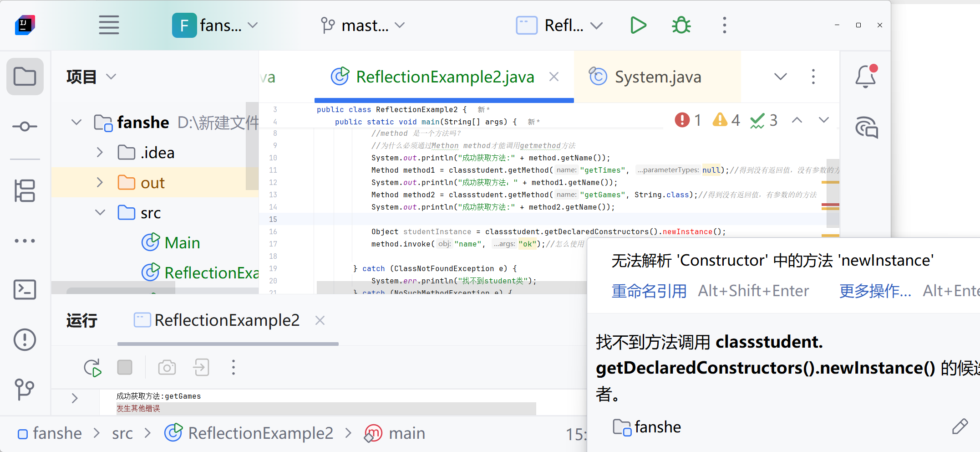Screen dimensions: 980x452
Task: Click the warnings count indicator
Action: click(726, 120)
